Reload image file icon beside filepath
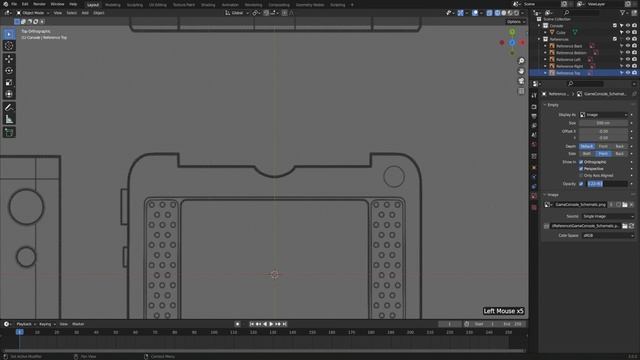Image resolution: width=640 pixels, height=360 pixels. pos(631,226)
